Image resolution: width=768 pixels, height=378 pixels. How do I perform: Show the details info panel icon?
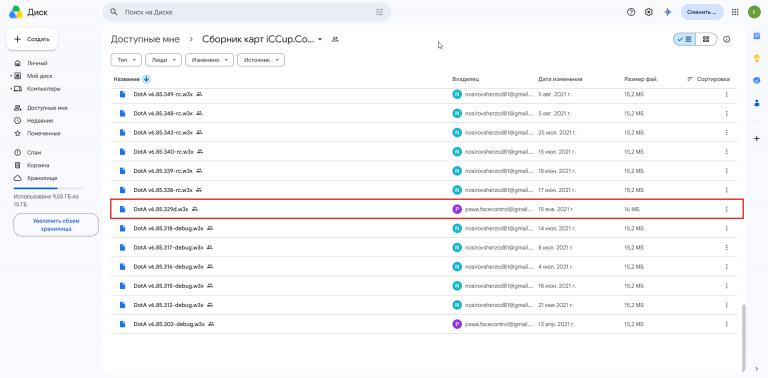[x=726, y=39]
